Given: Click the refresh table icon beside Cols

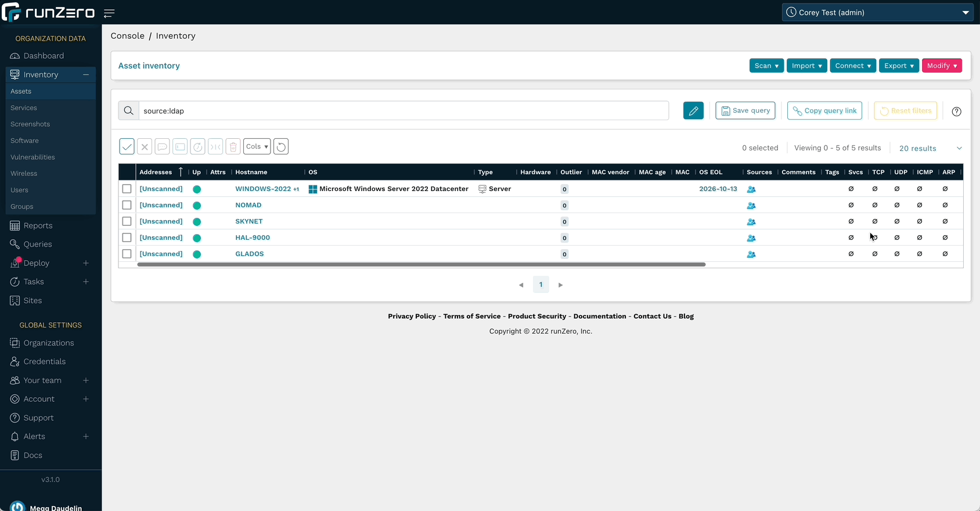Looking at the screenshot, I should 281,147.
